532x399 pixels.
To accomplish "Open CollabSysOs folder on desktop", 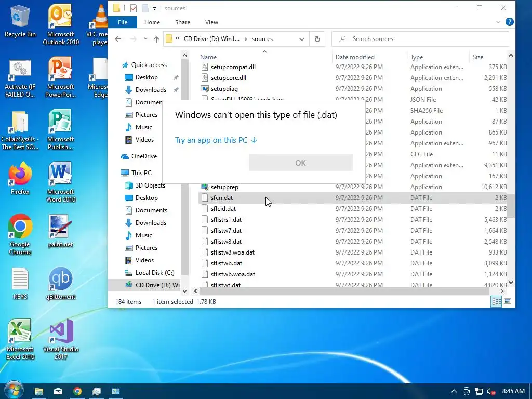I will click(x=20, y=130).
